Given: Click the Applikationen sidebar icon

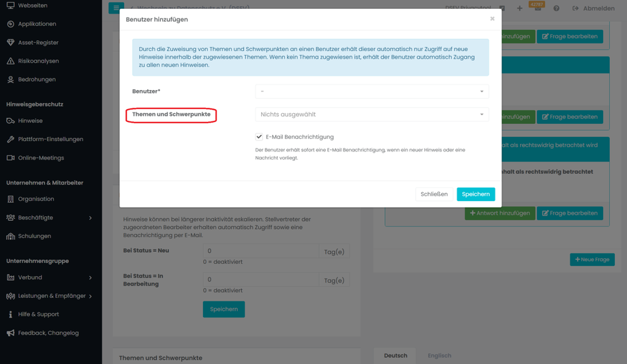Looking at the screenshot, I should (x=10, y=24).
